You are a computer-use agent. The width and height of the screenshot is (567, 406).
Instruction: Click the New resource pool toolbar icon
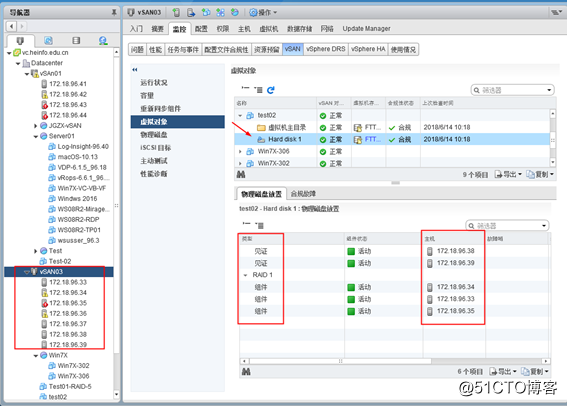pos(235,13)
